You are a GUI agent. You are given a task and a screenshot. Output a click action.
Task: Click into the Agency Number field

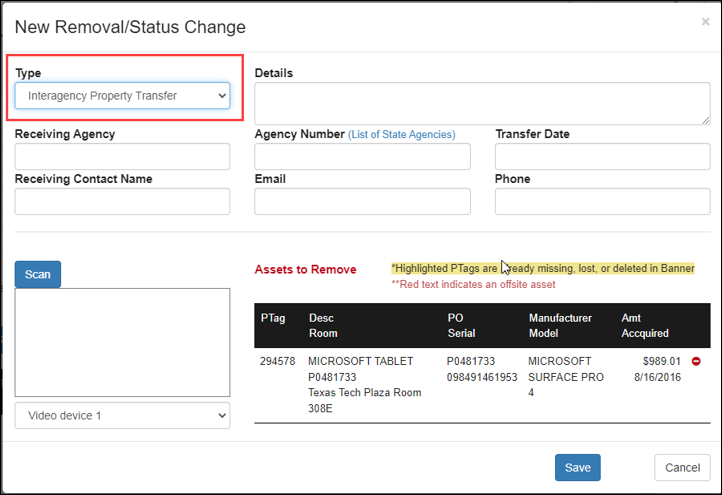click(362, 157)
